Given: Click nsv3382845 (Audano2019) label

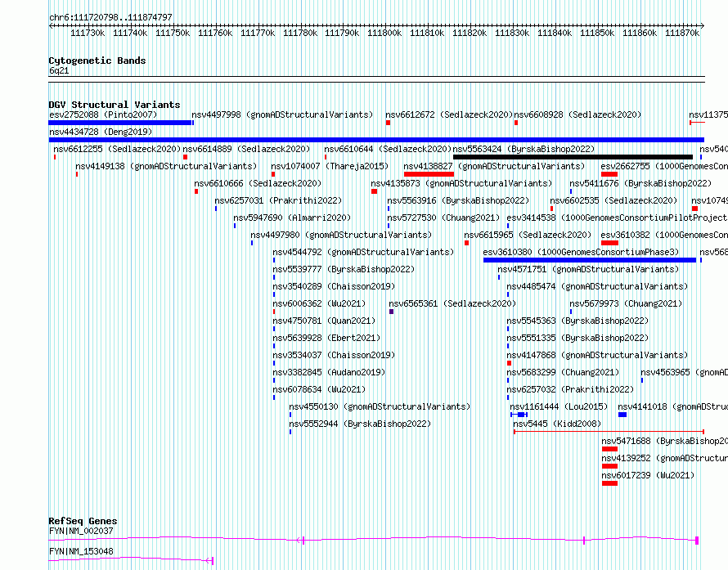Looking at the screenshot, I should tap(329, 372).
